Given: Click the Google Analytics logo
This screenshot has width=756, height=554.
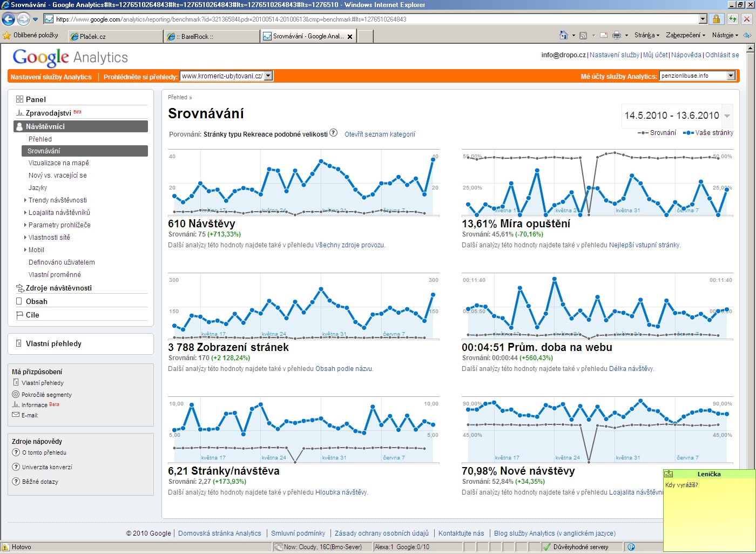Looking at the screenshot, I should coord(70,57).
